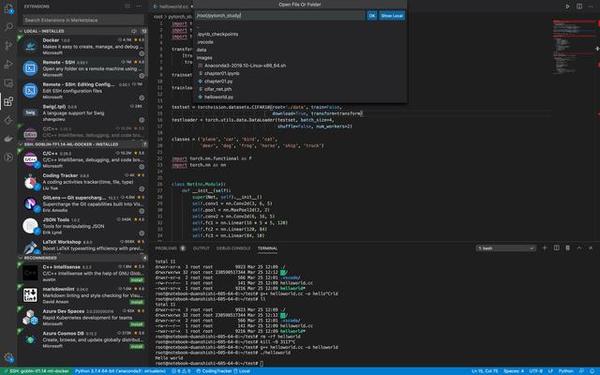Select the Terminal panel tab
This screenshot has width=600, height=375.
267,248
